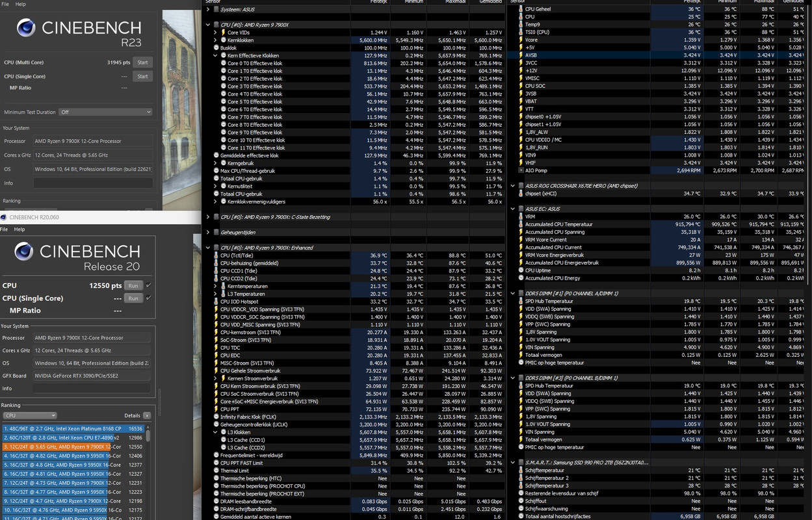
Task: Expand the L3 Temperaturen row
Action: 215,294
